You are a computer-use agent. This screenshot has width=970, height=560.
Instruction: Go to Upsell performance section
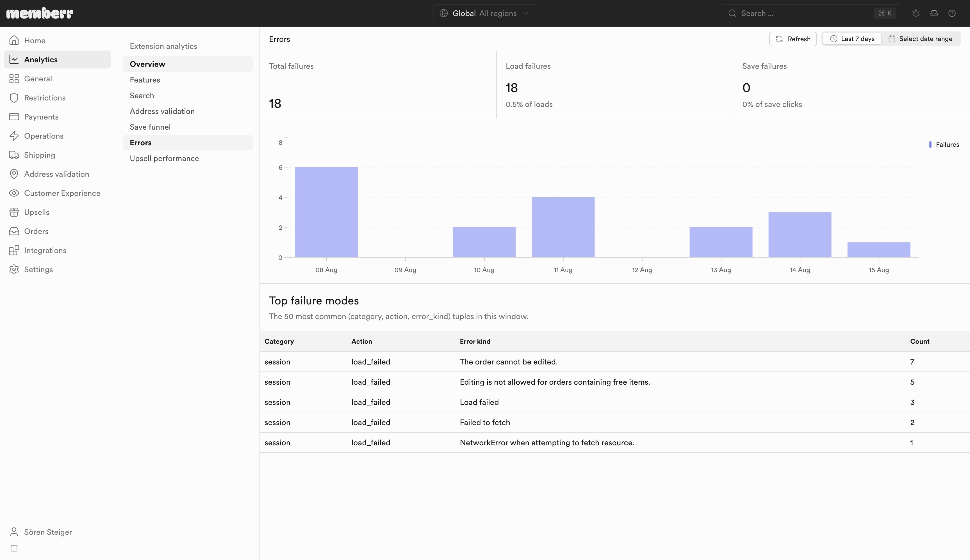[164, 159]
